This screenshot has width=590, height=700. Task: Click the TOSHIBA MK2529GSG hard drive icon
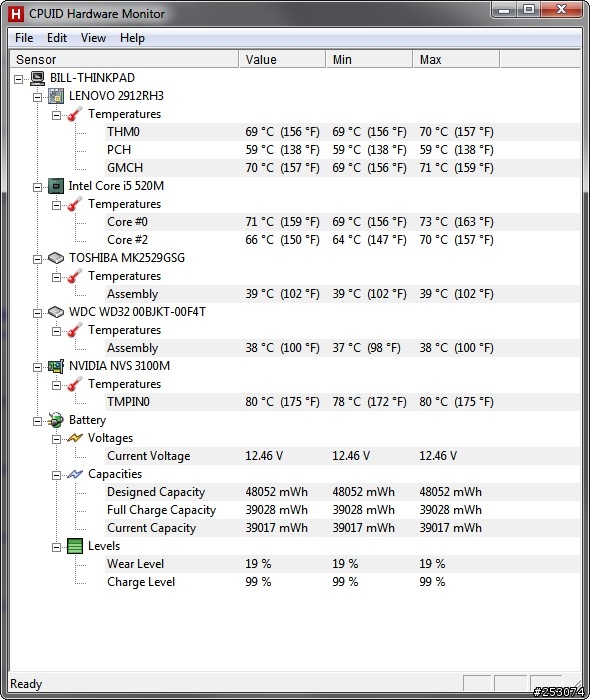pyautogui.click(x=56, y=258)
